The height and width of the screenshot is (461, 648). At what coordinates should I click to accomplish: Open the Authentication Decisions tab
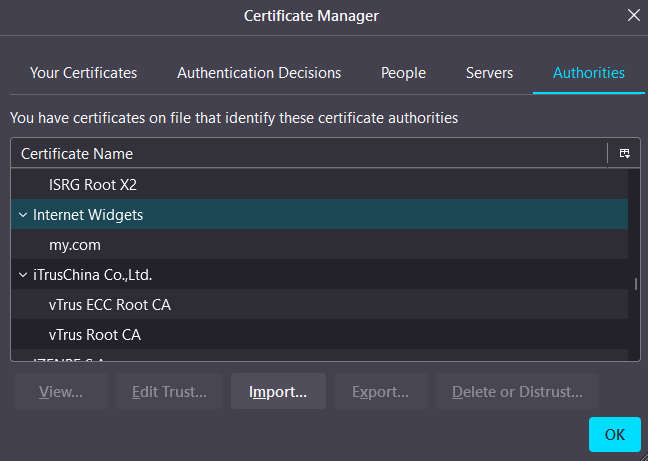click(x=259, y=73)
